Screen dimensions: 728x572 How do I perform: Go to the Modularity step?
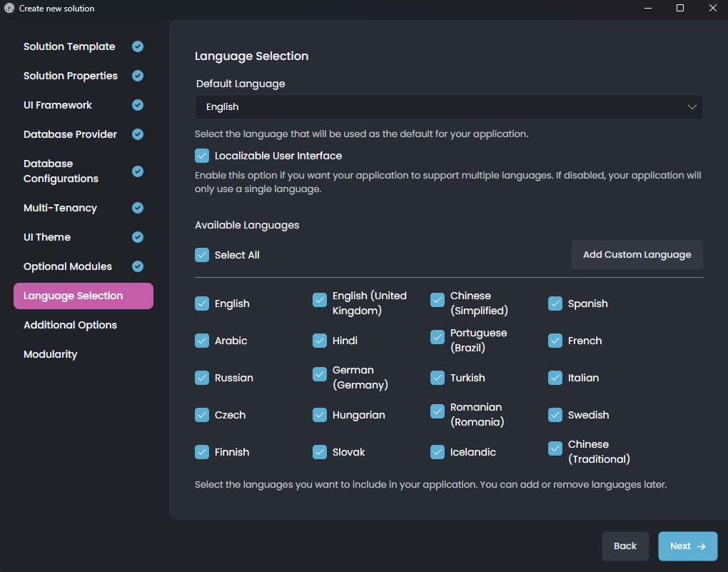50,354
